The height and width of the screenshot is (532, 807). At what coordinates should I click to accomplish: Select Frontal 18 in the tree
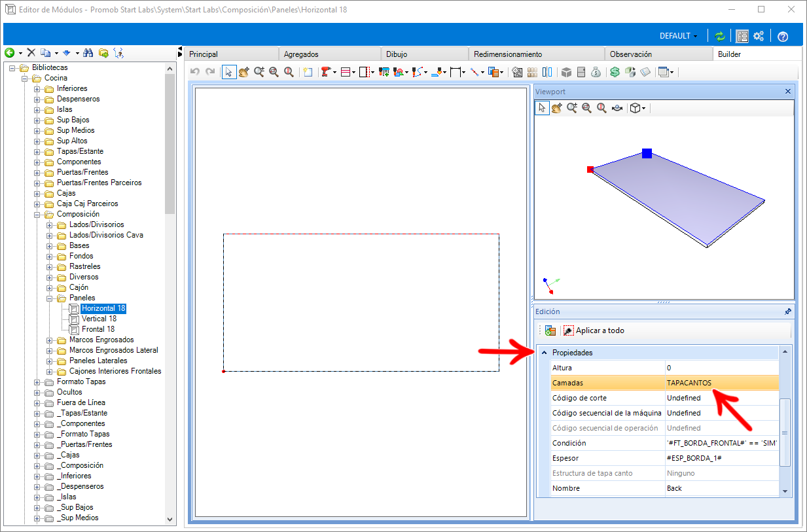[x=98, y=329]
